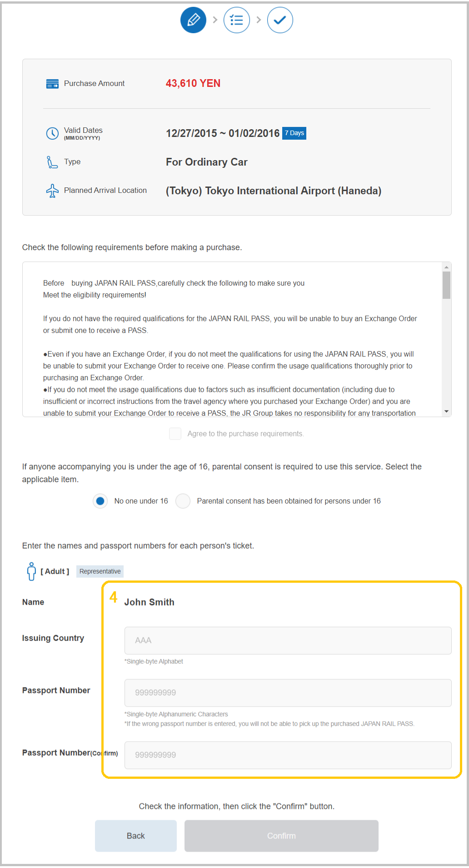Screen dimensions: 469x868
Task: Select Parental consent has been obtained option
Action: [183, 501]
